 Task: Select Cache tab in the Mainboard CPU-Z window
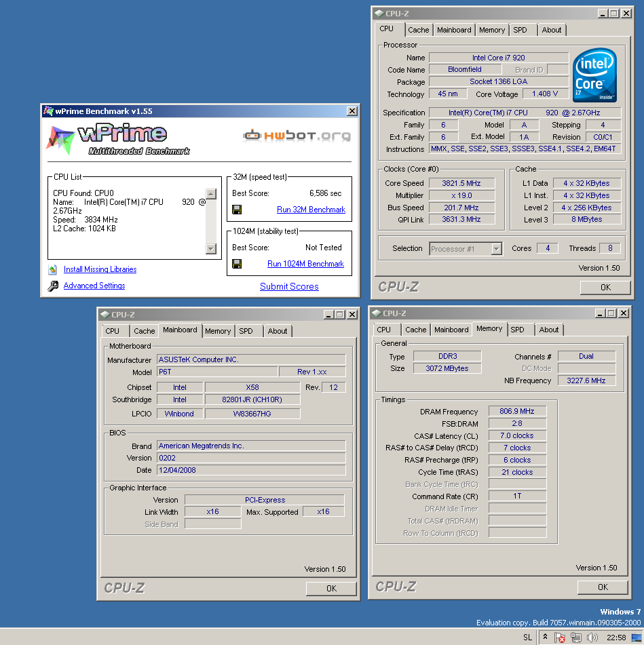pos(144,331)
